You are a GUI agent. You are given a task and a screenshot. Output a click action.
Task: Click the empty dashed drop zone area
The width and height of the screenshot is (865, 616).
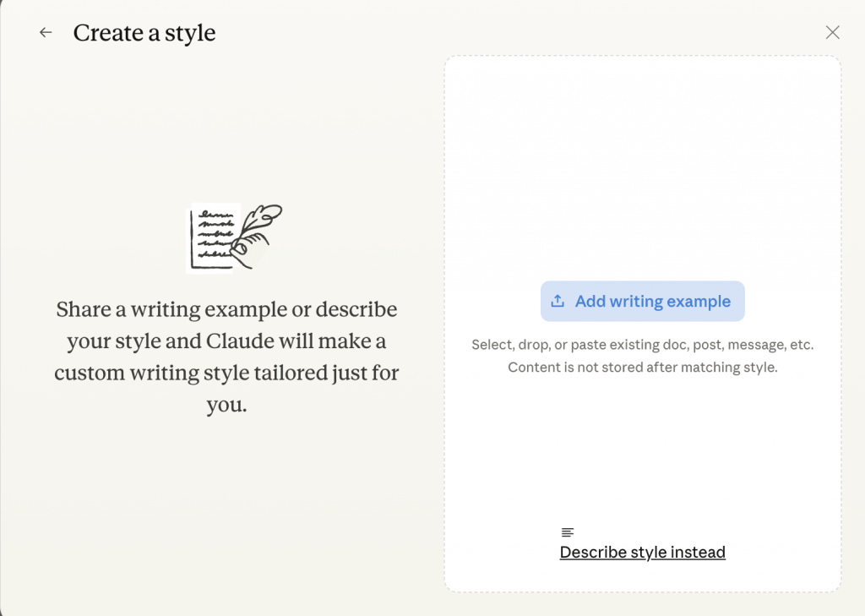pos(642,169)
